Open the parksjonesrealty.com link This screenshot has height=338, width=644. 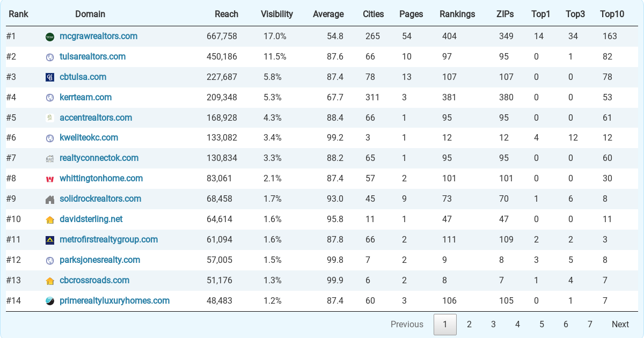[100, 260]
